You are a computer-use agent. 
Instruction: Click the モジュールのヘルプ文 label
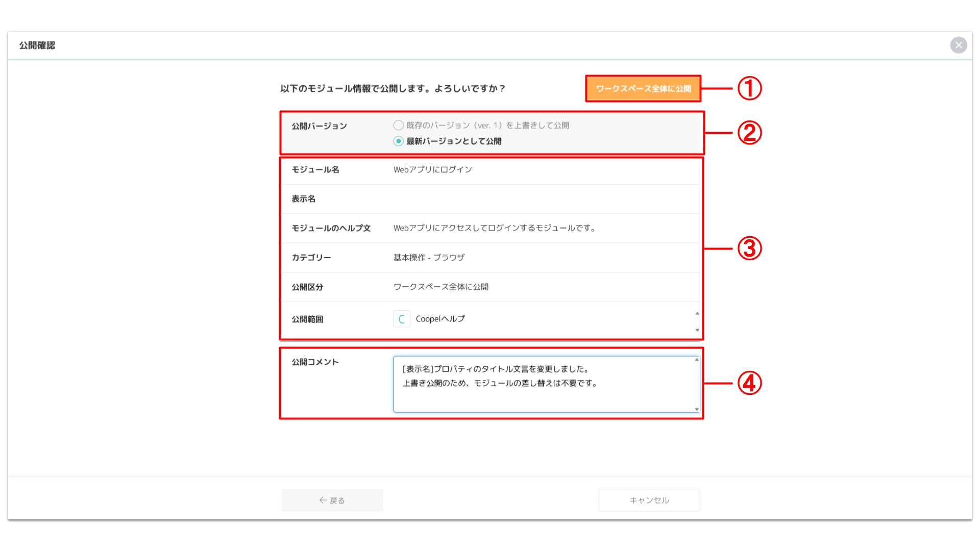point(331,228)
